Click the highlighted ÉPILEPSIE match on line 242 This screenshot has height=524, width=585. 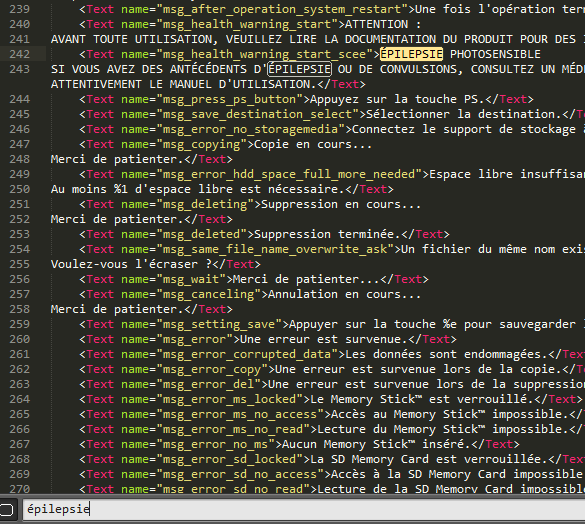pos(411,54)
